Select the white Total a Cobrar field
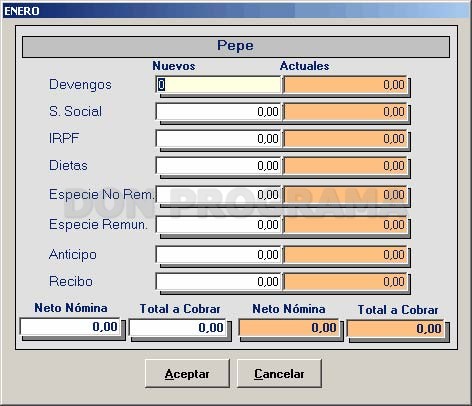 point(178,328)
